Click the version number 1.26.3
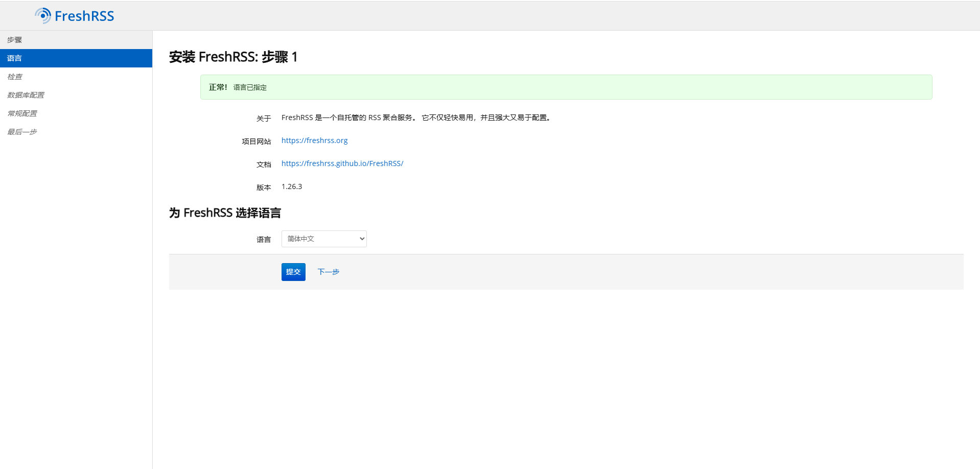This screenshot has width=980, height=469. (292, 186)
